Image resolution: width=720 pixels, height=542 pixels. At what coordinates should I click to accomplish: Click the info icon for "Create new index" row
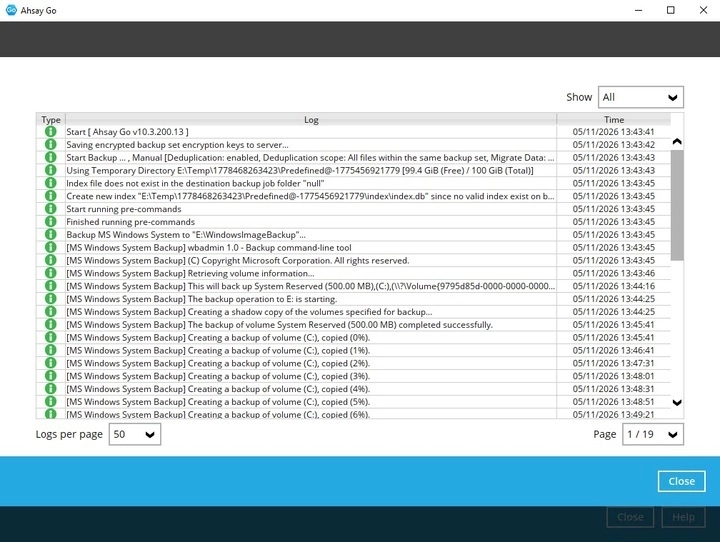(x=51, y=196)
